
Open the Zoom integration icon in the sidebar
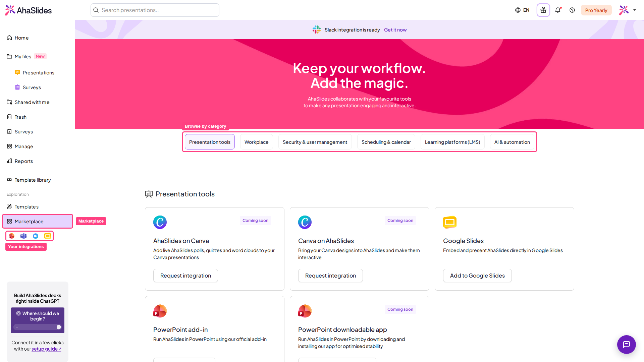(x=36, y=236)
